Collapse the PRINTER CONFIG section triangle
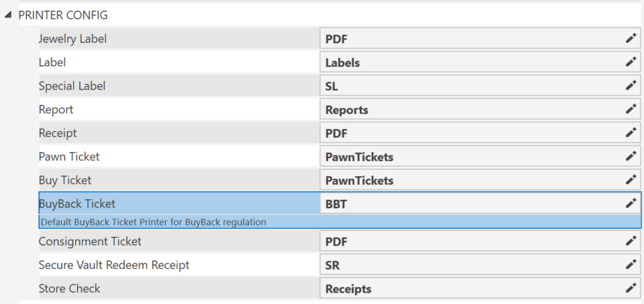 [8, 15]
